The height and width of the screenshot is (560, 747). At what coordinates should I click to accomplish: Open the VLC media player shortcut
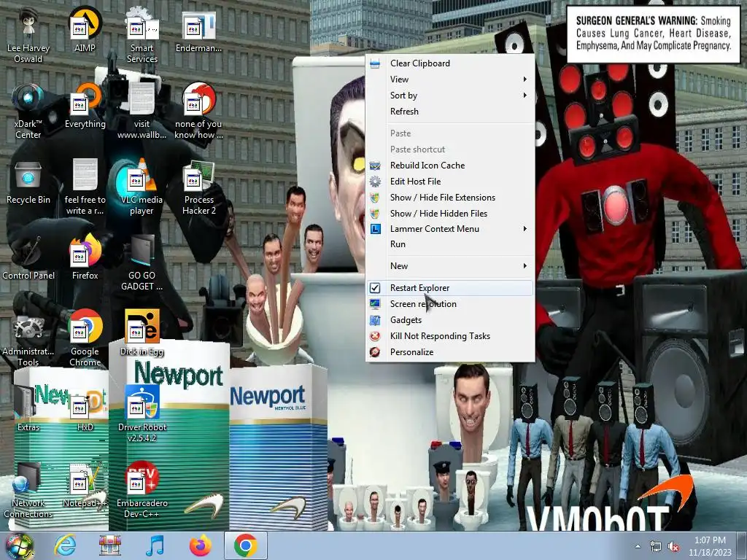[x=142, y=187]
